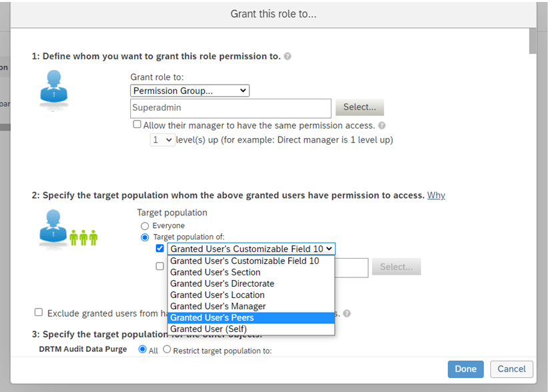Click help icon beside step 1 heading
Screen dimensions: 551x392
coord(288,56)
